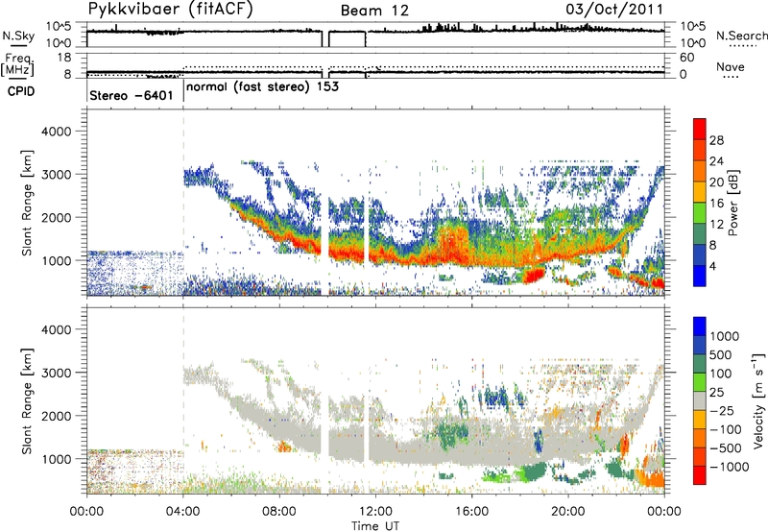
Task: Click the '16' power scale value
Action: point(716,204)
